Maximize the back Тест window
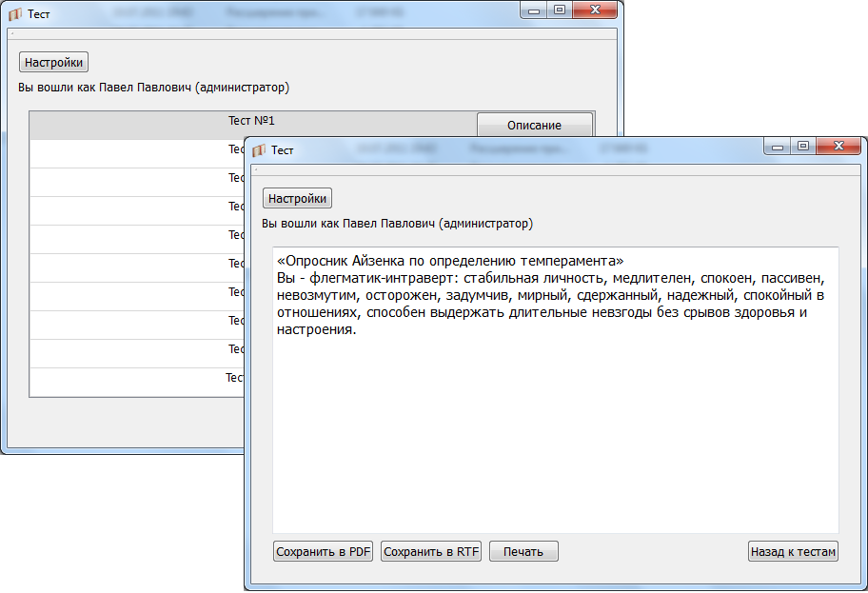Viewport: 868px width, 593px height. pyautogui.click(x=559, y=10)
